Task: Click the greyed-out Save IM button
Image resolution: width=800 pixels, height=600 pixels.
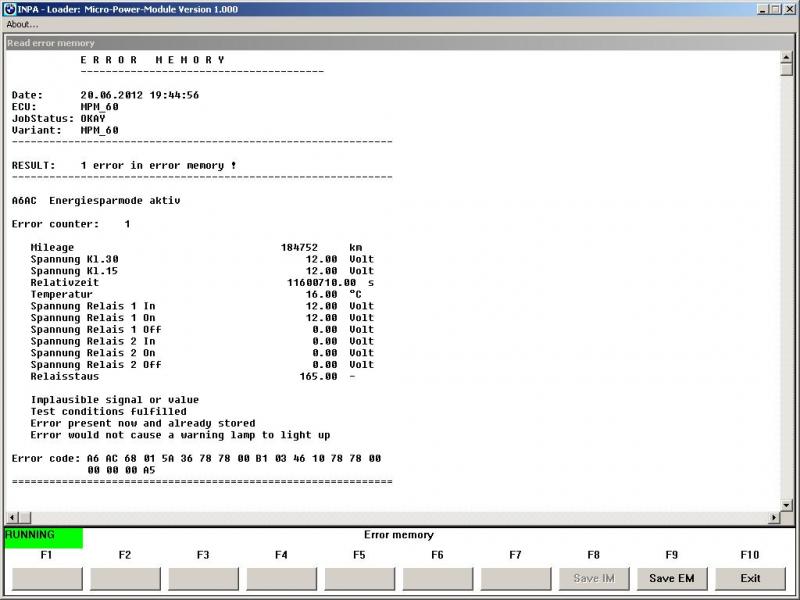Action: (x=593, y=578)
